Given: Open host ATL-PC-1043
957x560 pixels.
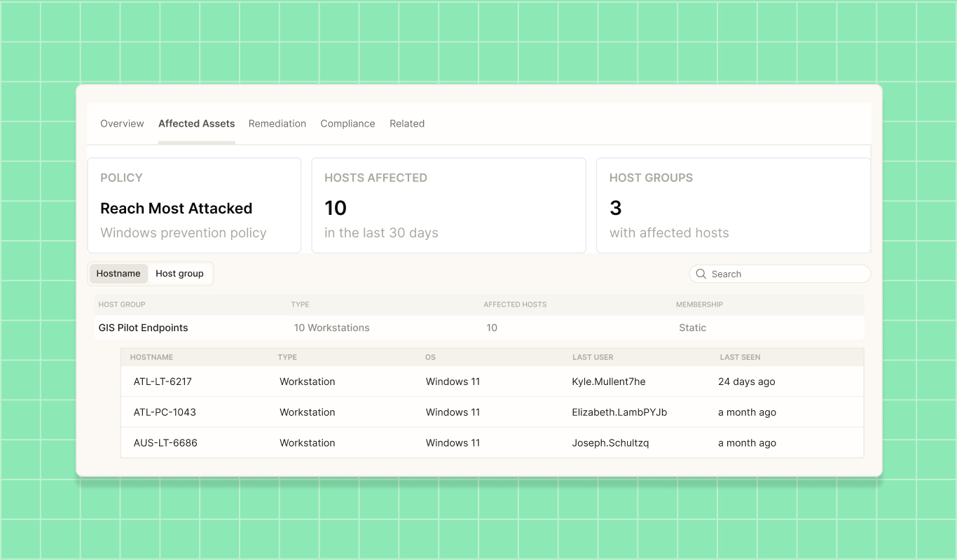Looking at the screenshot, I should (165, 412).
